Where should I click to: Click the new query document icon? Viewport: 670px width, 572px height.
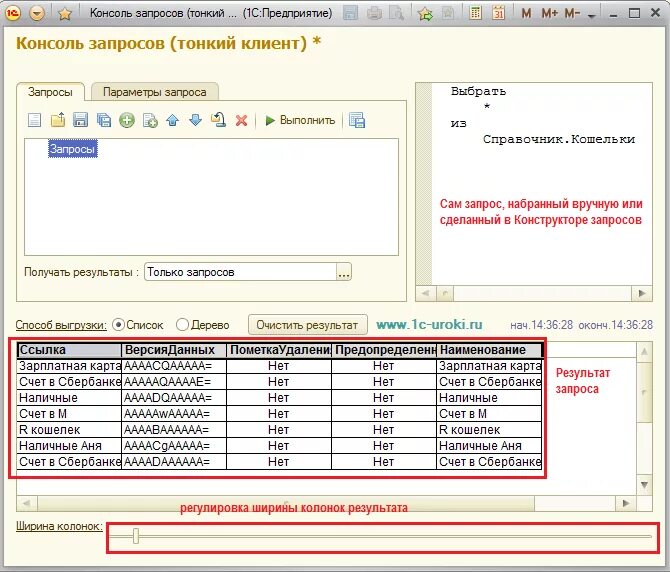34,120
